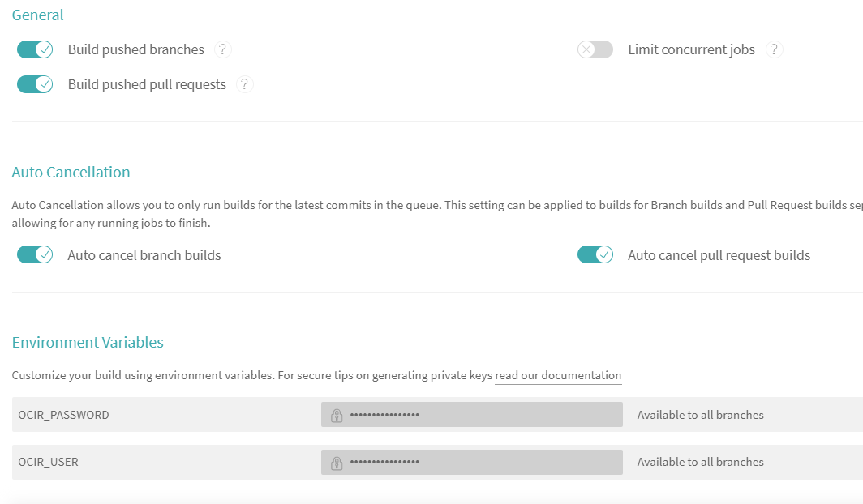The height and width of the screenshot is (504, 863).
Task: Click the lock icon in OCIR_USER value
Action: pyautogui.click(x=337, y=463)
